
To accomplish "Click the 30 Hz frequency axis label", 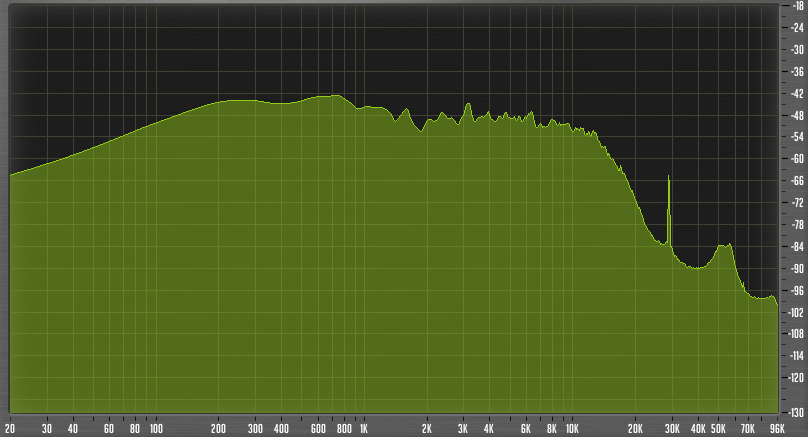I will [47, 429].
